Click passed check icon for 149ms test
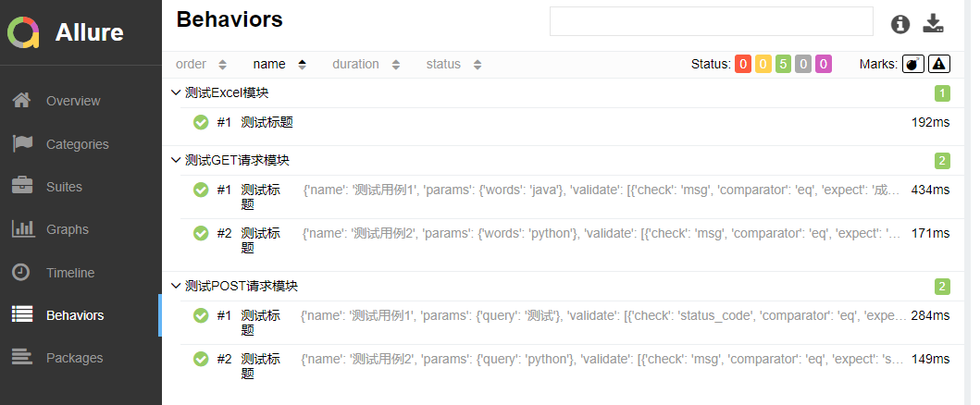Viewport: 980px width, 405px height. pyautogui.click(x=201, y=360)
